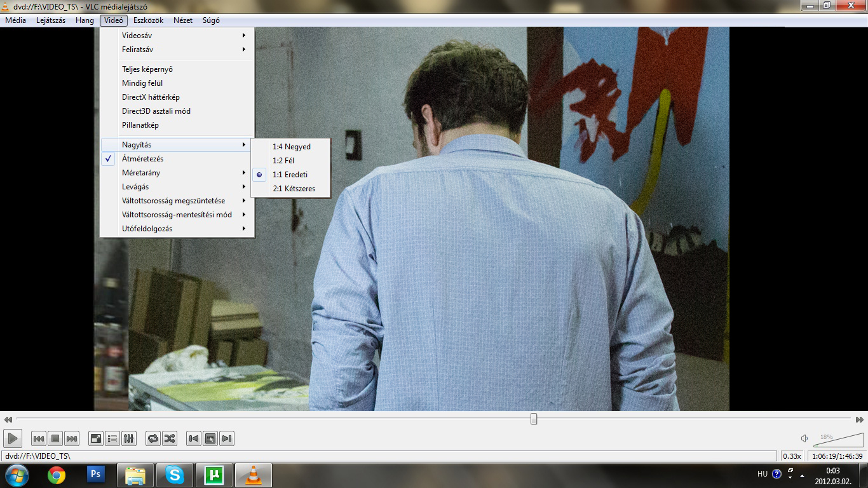Open the Súgó menu
The image size is (868, 488).
[211, 20]
